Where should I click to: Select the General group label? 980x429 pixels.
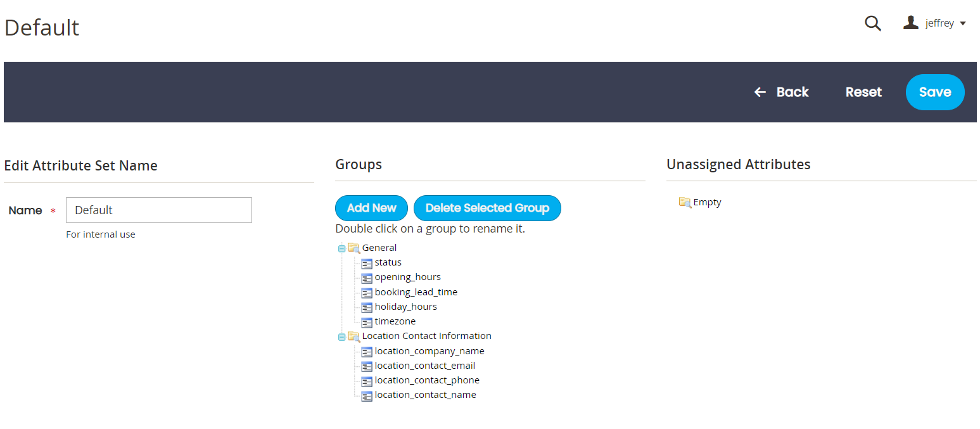point(379,248)
